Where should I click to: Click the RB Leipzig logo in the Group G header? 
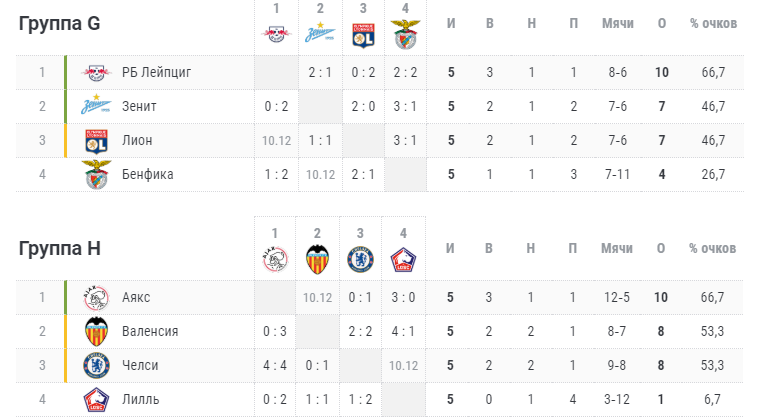pyautogui.click(x=276, y=34)
